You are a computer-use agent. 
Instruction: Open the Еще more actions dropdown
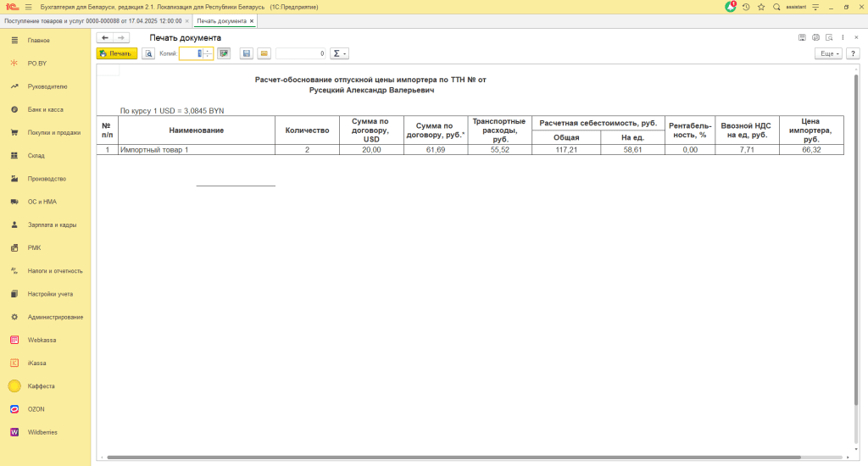tap(829, 53)
